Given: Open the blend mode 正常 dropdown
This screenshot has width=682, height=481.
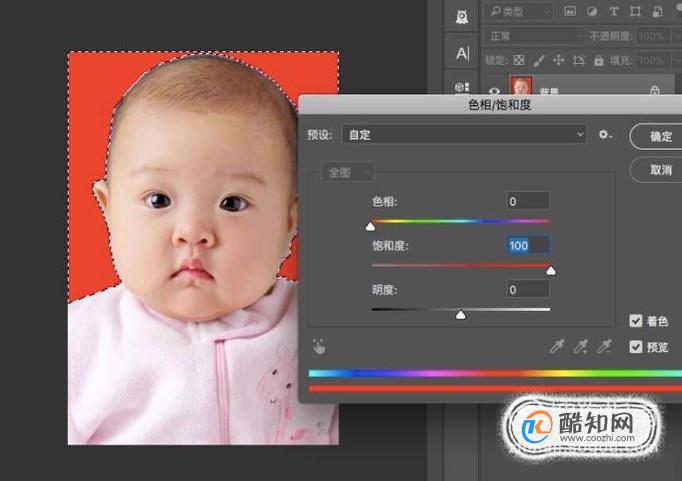Looking at the screenshot, I should pos(534,36).
